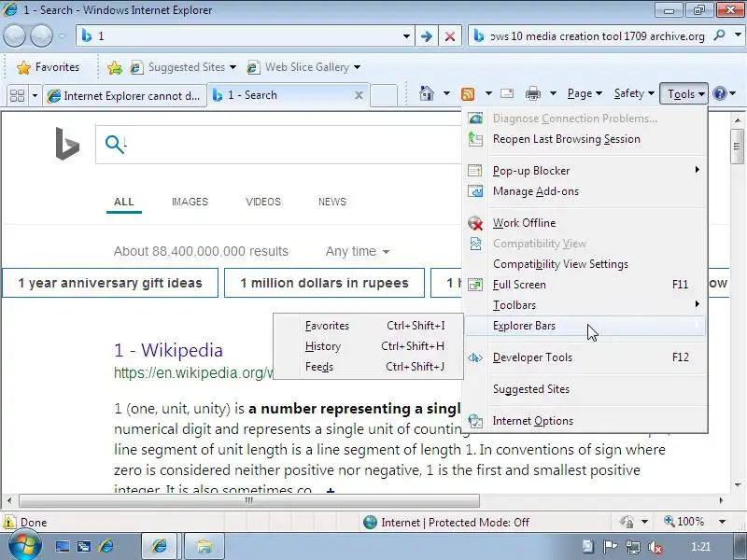Viewport: 747px width, 560px height.
Task: Open the Toolbars submenu
Action: [x=585, y=305]
